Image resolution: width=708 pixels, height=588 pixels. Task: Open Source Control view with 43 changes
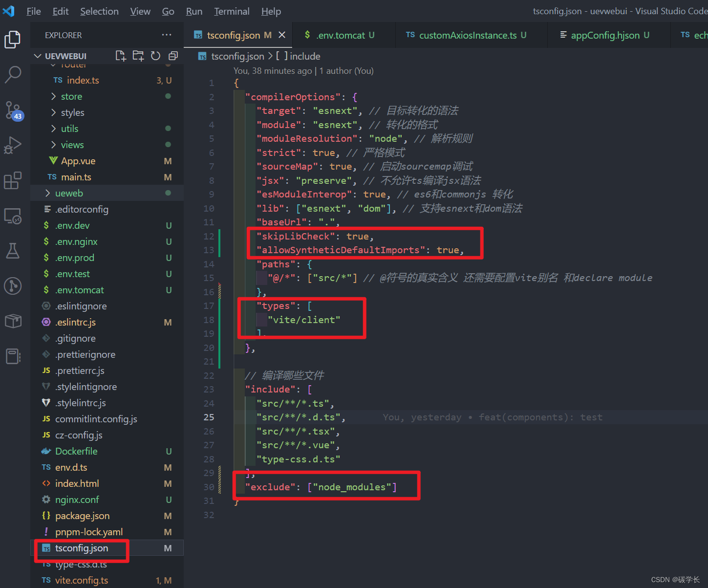point(13,110)
